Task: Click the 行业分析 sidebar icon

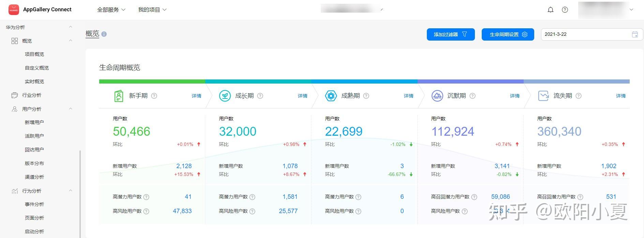Action: [x=15, y=95]
